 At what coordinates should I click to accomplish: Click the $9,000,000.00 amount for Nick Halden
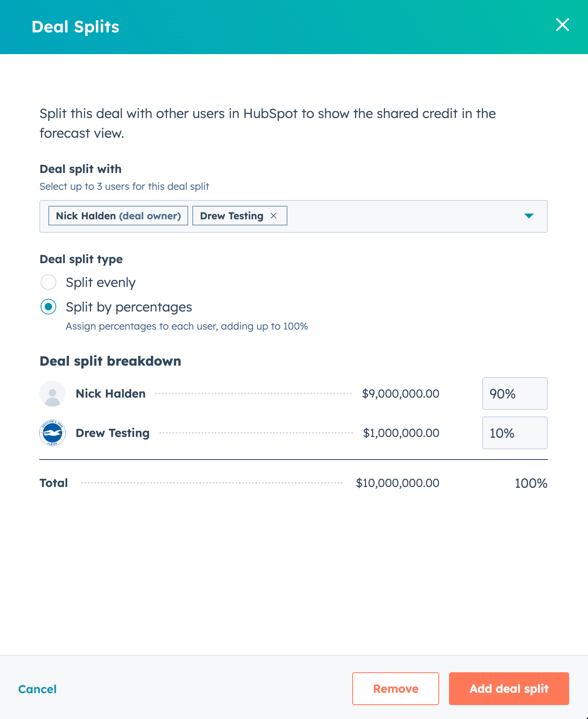(x=401, y=394)
